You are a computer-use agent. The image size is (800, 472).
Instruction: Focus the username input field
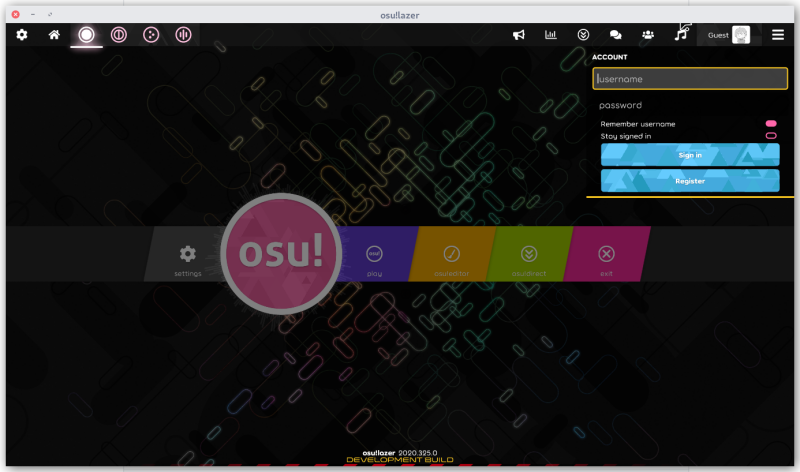690,79
